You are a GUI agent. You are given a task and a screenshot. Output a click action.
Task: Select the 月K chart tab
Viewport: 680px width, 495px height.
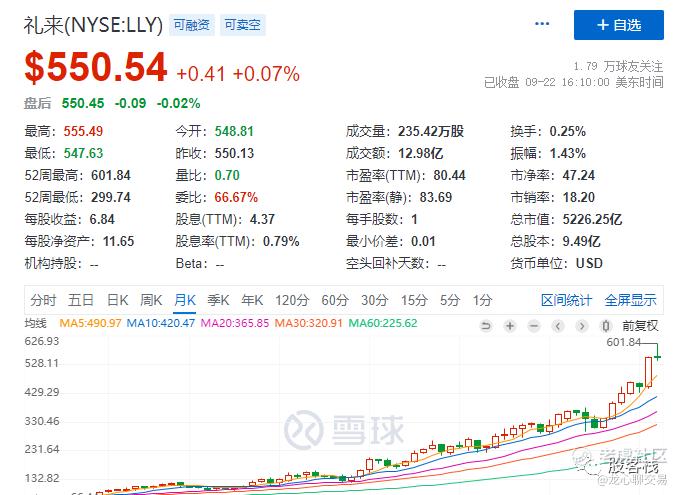pyautogui.click(x=185, y=300)
